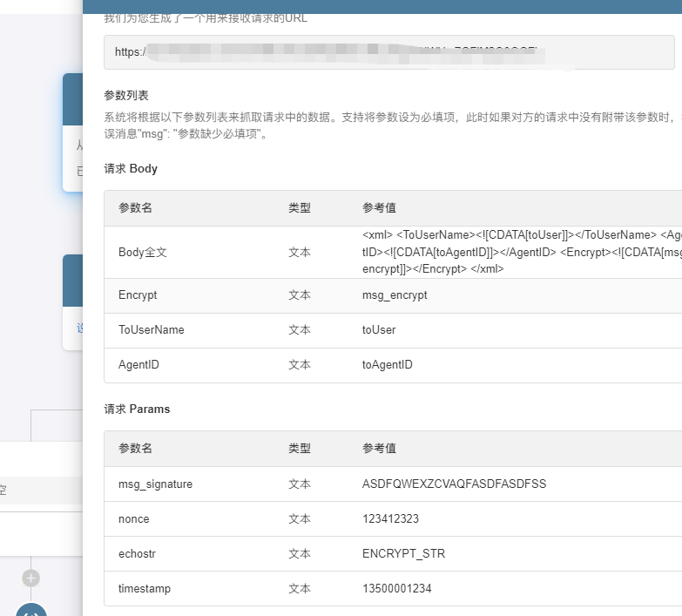The width and height of the screenshot is (682, 616).
Task: Click the gray plus add-node icon
Action: point(31,578)
